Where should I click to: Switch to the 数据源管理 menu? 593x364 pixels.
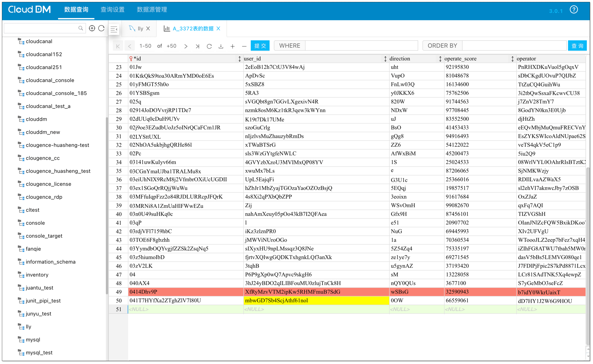click(x=151, y=10)
